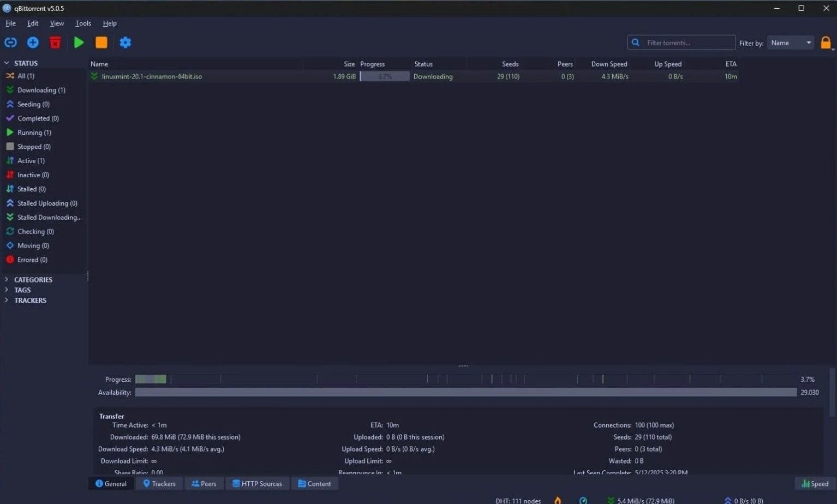Screen dimensions: 837x504
Task: Sort by the ETA column header
Action: pos(712,64)
